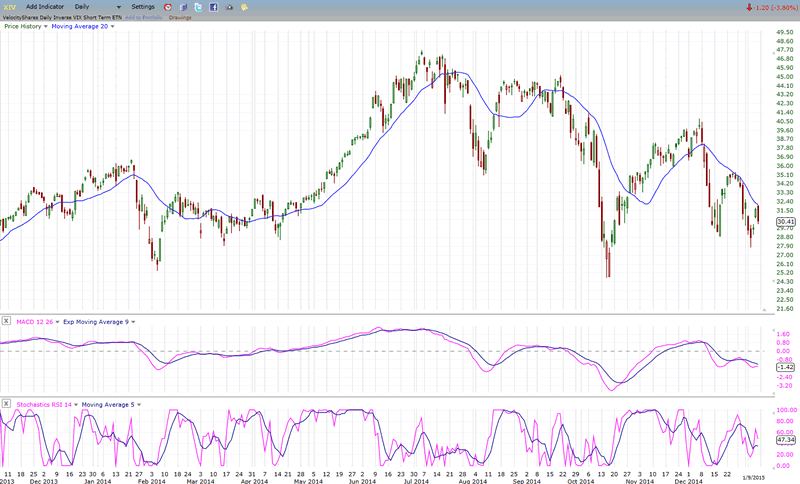800x484 pixels.
Task: Open the yellow note comment icon
Action: pyautogui.click(x=245, y=6)
